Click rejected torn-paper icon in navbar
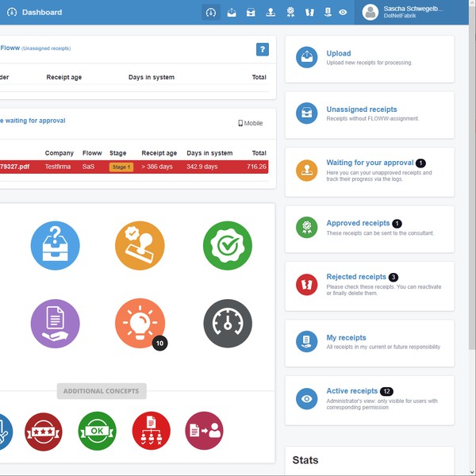The height and width of the screenshot is (476, 476). click(309, 13)
